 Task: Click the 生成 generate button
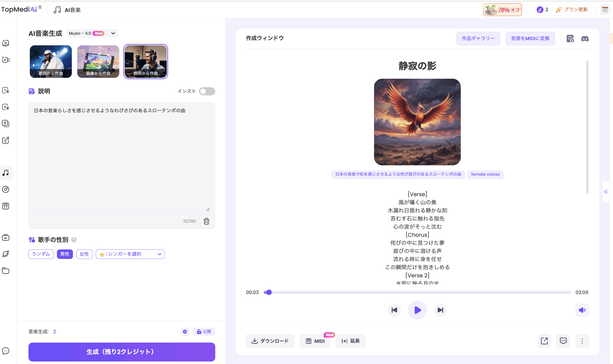coord(122,352)
